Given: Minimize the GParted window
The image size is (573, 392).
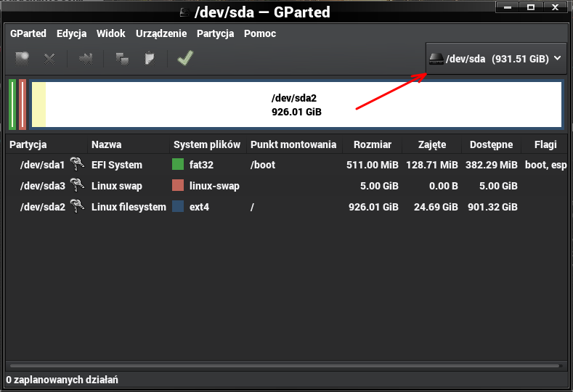Looking at the screenshot, I should click(507, 7).
